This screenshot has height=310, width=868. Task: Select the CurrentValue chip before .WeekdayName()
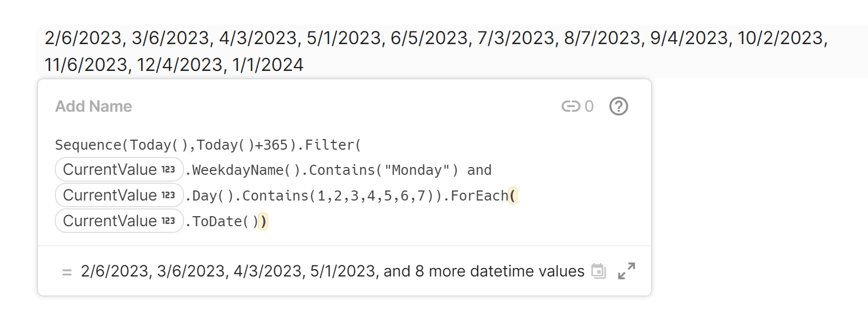click(x=110, y=170)
